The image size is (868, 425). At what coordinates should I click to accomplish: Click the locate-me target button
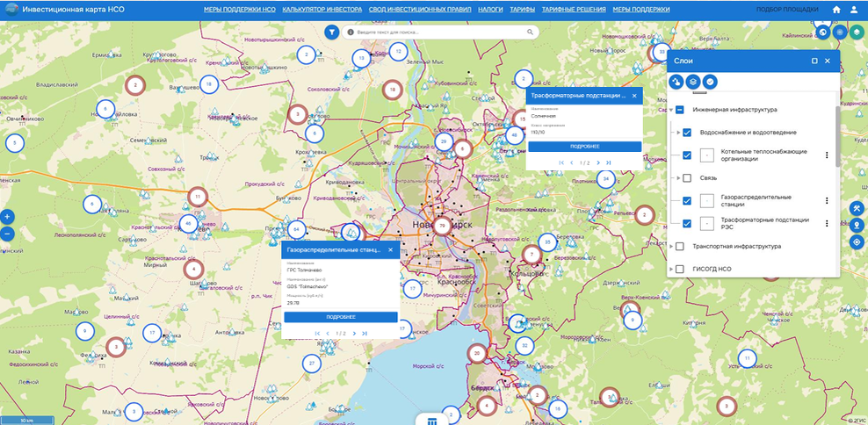tap(857, 242)
